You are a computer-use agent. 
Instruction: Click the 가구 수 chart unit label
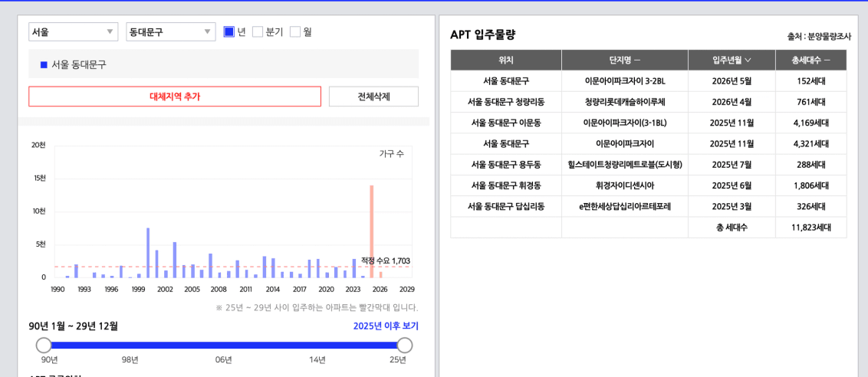click(x=391, y=154)
